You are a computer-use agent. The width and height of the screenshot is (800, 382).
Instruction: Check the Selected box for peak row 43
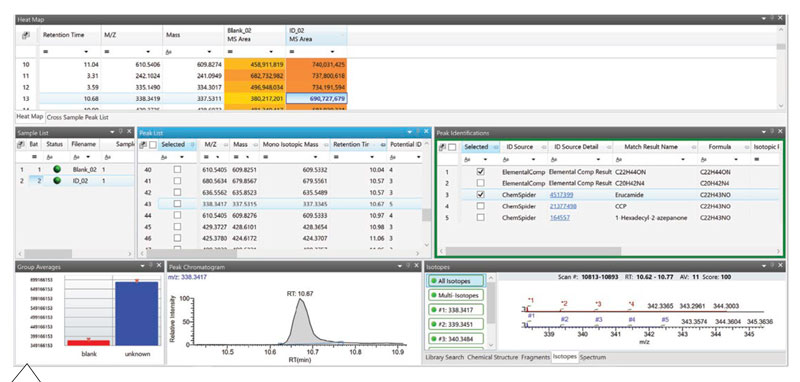[177, 203]
